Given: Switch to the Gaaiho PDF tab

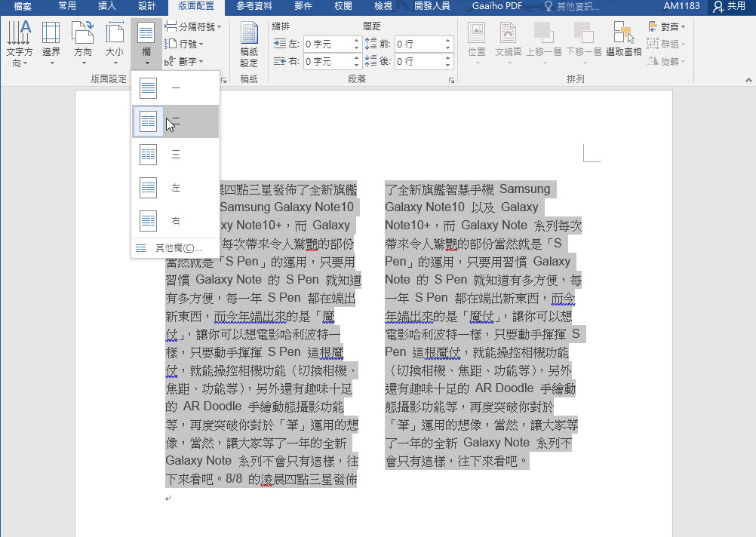Looking at the screenshot, I should pos(497,6).
